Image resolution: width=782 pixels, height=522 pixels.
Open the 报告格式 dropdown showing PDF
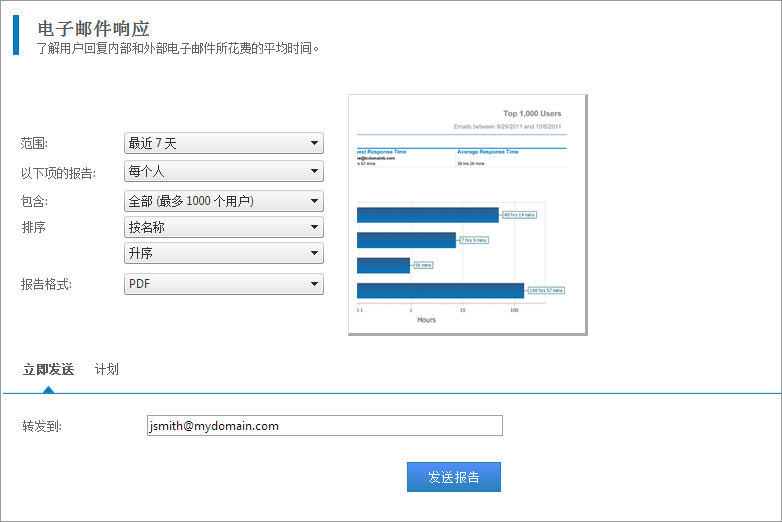click(x=223, y=284)
